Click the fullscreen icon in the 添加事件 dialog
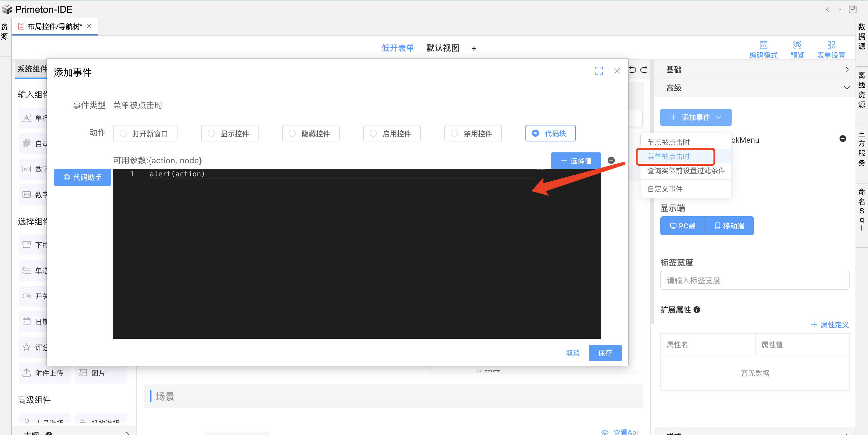 [x=598, y=71]
